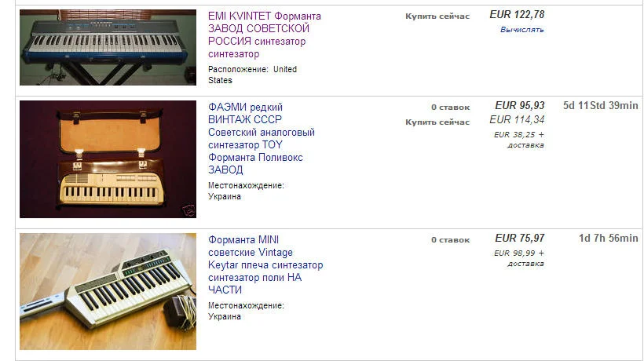Image resolution: width=644 pixels, height=361 pixels.
Task: Click the 5d 11Std 39min time remaining
Action: point(600,106)
